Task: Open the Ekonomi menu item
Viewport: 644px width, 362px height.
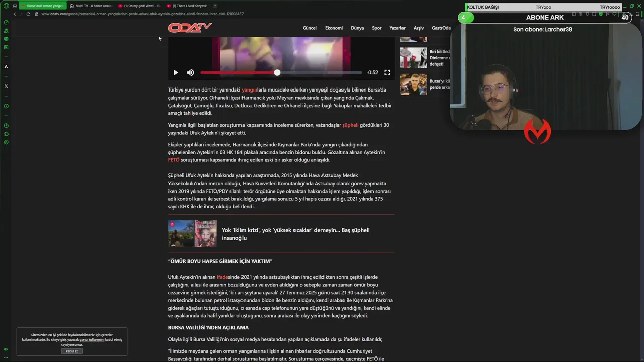Action: click(334, 28)
